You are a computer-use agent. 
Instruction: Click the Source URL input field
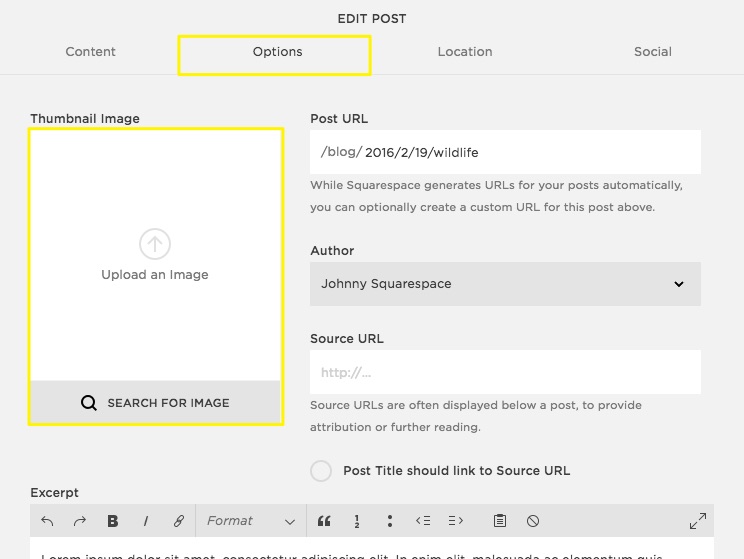tap(505, 373)
